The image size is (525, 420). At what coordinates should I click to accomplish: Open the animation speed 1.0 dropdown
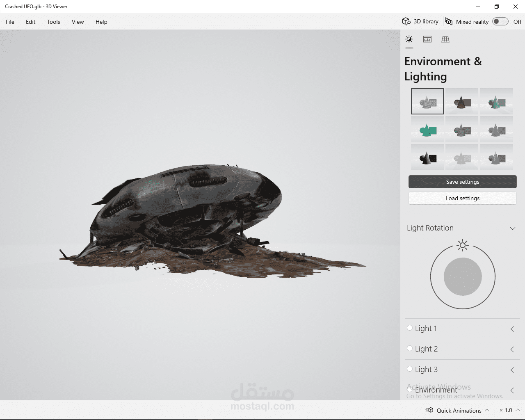click(509, 410)
